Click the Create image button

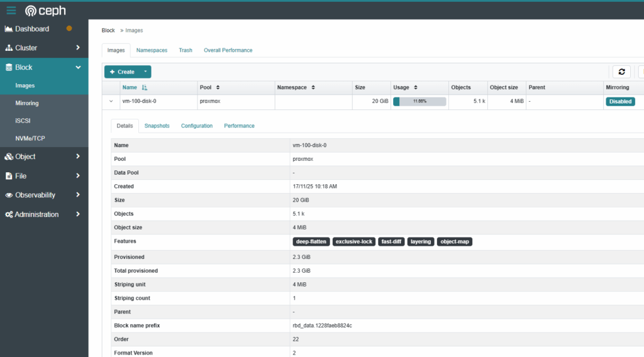(122, 72)
